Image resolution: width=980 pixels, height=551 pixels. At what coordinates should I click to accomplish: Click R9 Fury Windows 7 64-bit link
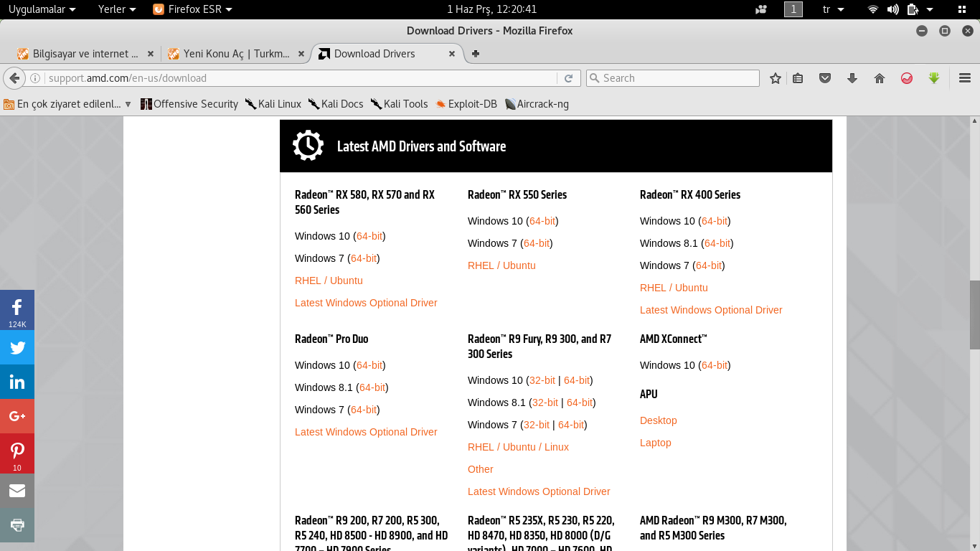pyautogui.click(x=571, y=425)
